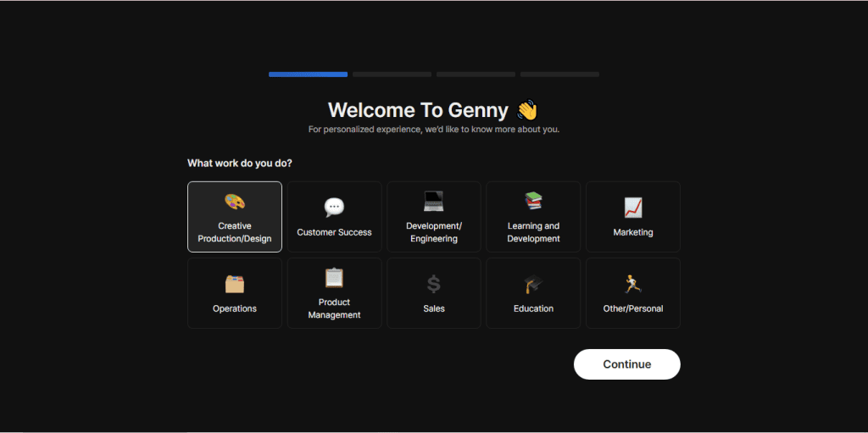
Task: Click the blue first progress step bar
Action: click(308, 75)
